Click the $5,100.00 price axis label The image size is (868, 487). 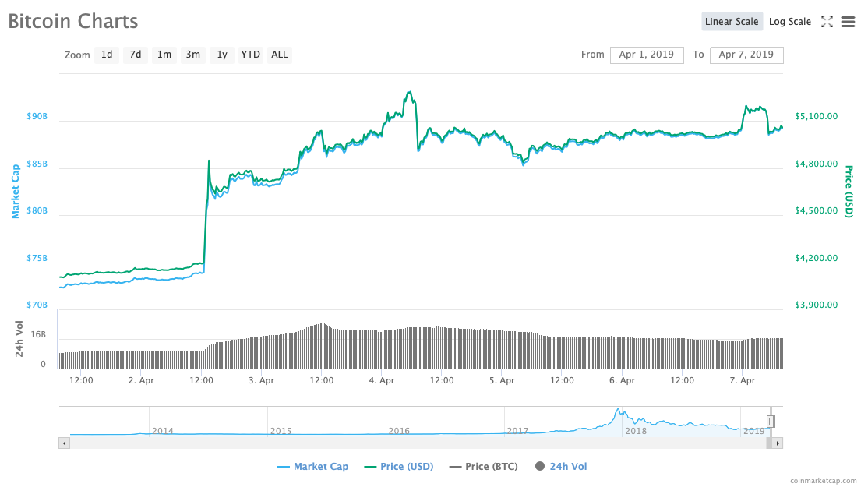(816, 116)
